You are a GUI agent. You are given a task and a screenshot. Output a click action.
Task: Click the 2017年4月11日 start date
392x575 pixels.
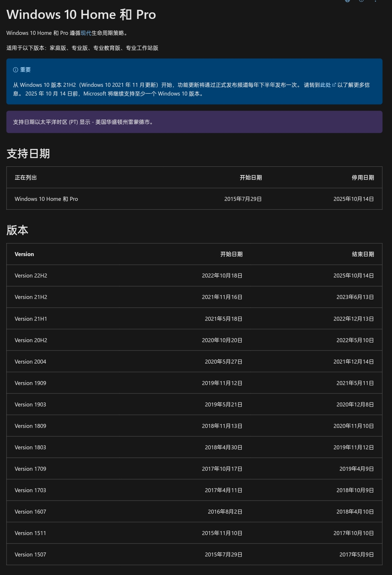pos(224,490)
